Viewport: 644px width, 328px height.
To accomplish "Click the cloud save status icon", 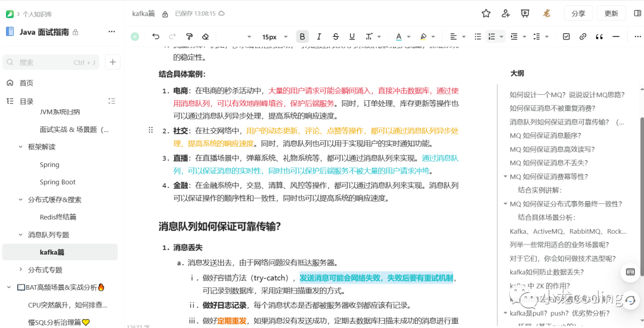I will 221,14.
